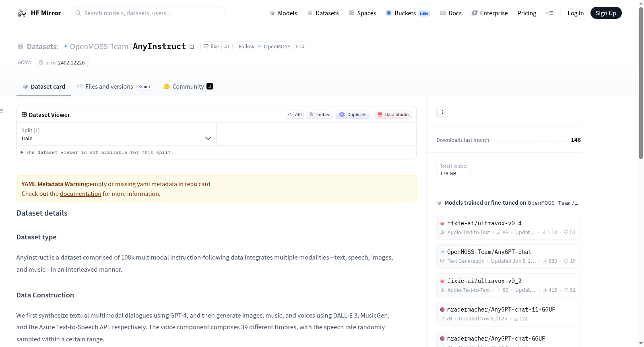Open the Buckets page
Viewport: 644px width, 347px height.
[408, 13]
